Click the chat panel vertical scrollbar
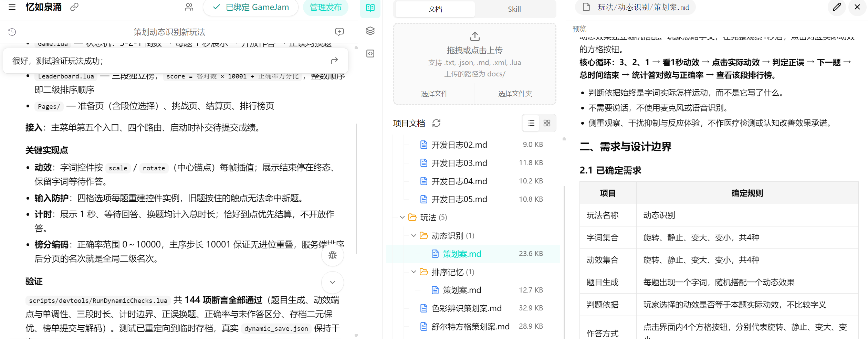The width and height of the screenshot is (868, 339). pos(356,189)
